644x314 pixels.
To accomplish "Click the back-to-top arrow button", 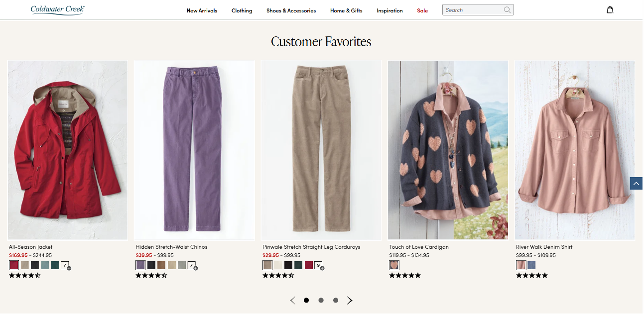I will click(x=636, y=184).
